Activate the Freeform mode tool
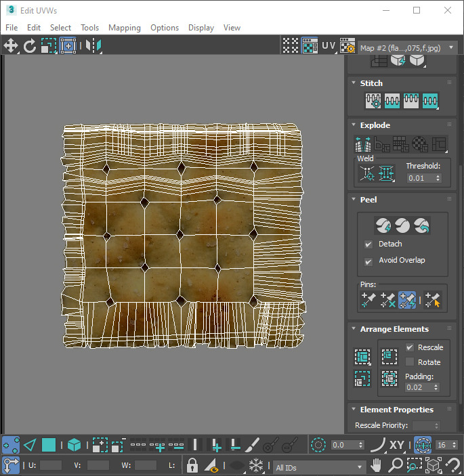Screen dimensions: 464x476 pos(68,46)
